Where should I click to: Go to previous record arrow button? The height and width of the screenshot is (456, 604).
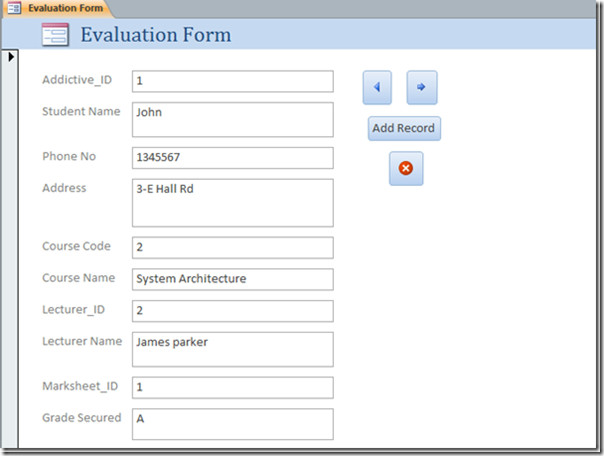click(x=377, y=87)
